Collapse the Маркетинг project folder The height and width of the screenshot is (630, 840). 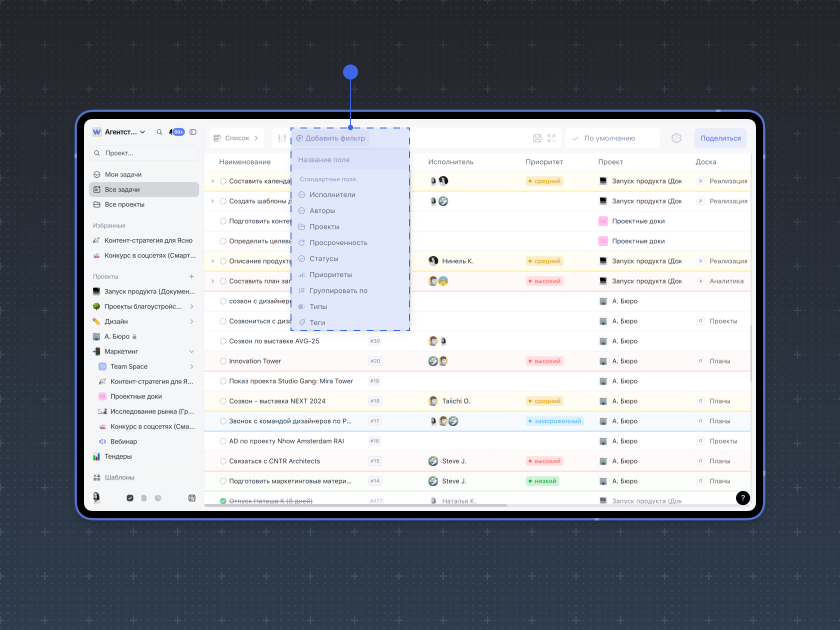click(191, 351)
